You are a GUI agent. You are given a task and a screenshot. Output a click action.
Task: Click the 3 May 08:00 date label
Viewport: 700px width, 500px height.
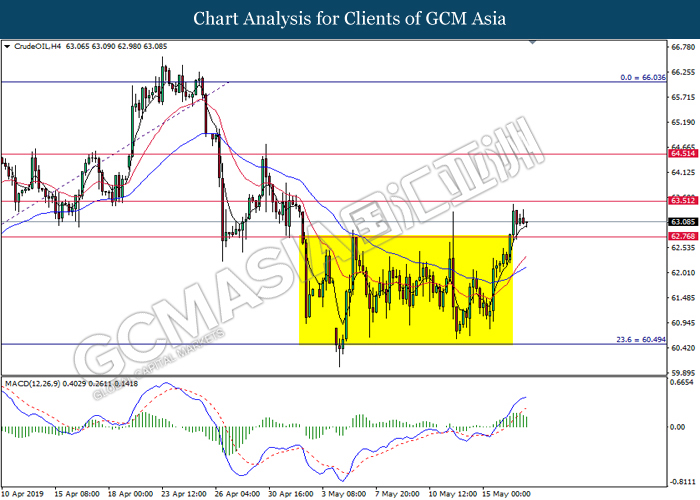click(344, 494)
